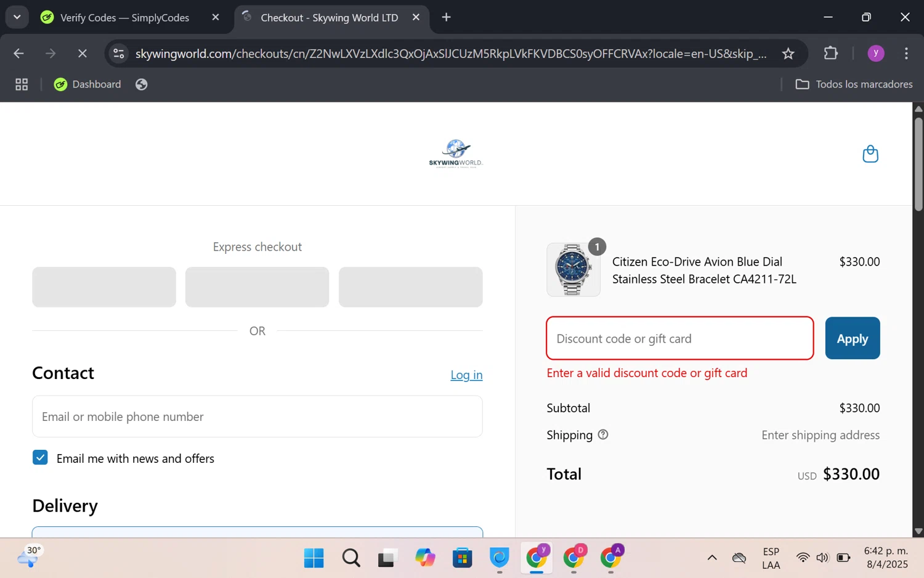924x578 pixels.
Task: Click the Citizen Eco-Drive Avion product name
Action: coord(704,271)
